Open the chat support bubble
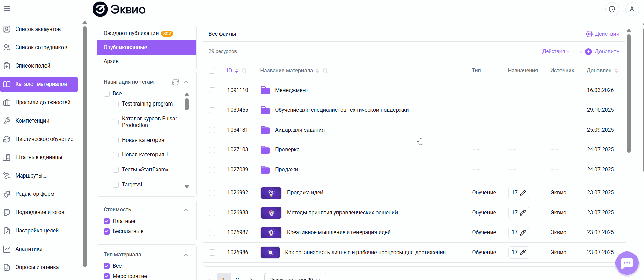 coord(626,263)
